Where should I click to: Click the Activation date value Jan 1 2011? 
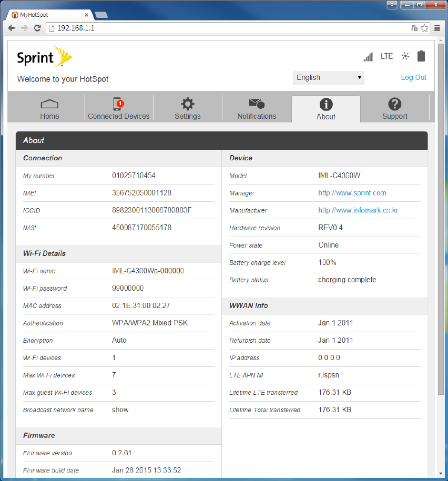(x=335, y=323)
